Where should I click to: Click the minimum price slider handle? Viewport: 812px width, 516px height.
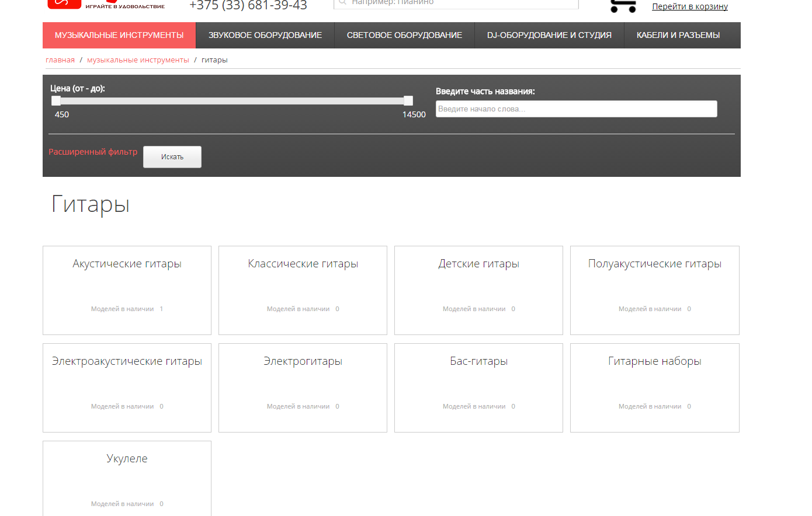pos(56,100)
